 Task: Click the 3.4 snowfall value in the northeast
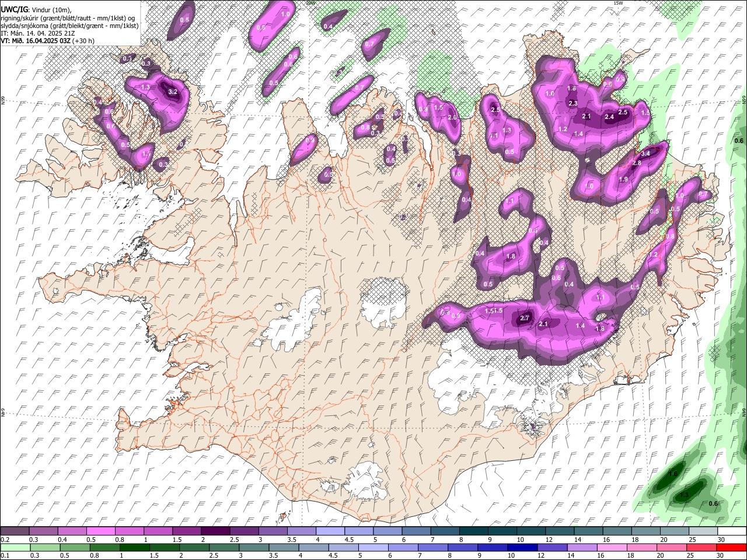click(x=645, y=153)
